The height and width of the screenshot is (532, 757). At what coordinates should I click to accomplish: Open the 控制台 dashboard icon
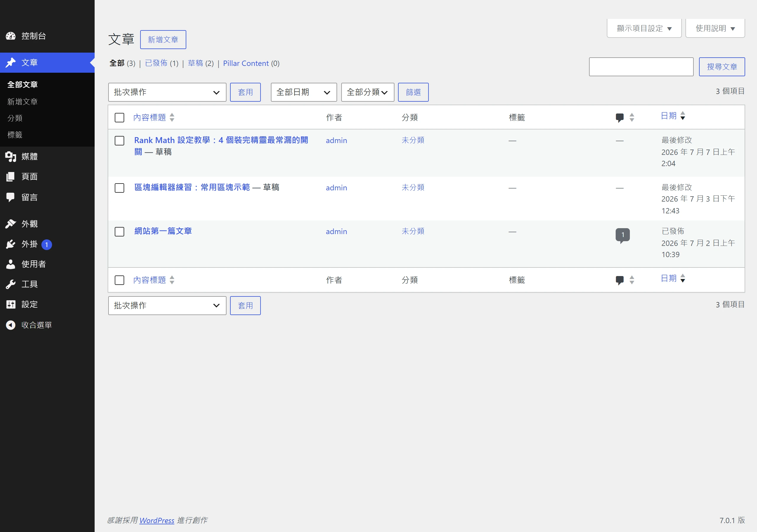(x=11, y=36)
